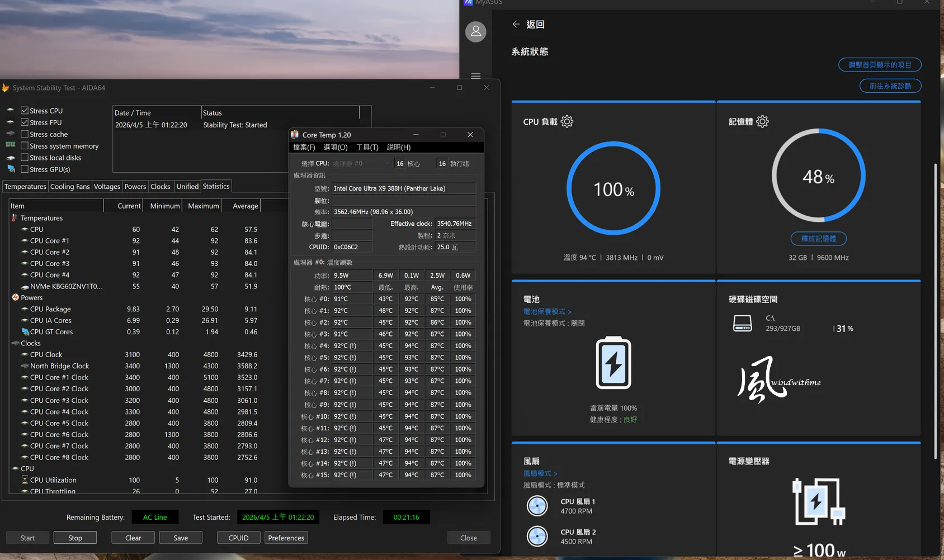Open Core Temp 工具(T) menu
Image resolution: width=944 pixels, height=560 pixels.
(x=367, y=147)
